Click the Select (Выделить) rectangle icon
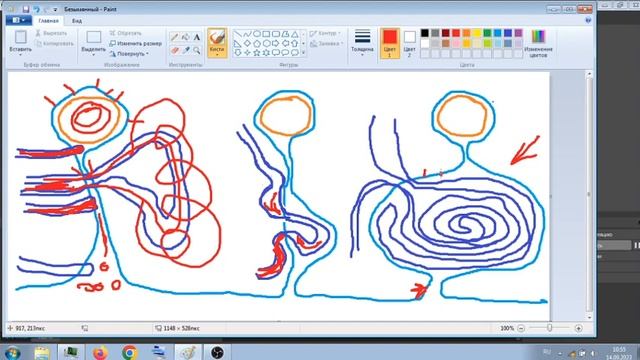 (x=93, y=38)
